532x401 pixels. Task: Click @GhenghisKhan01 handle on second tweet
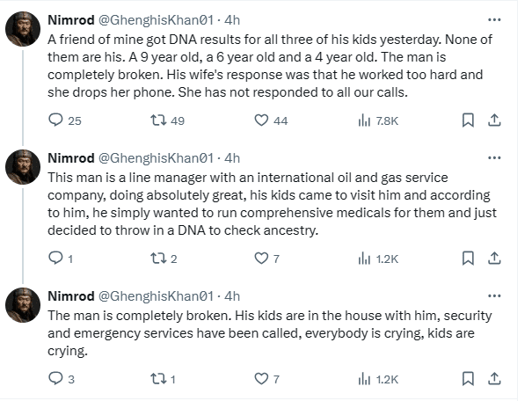[164, 158]
